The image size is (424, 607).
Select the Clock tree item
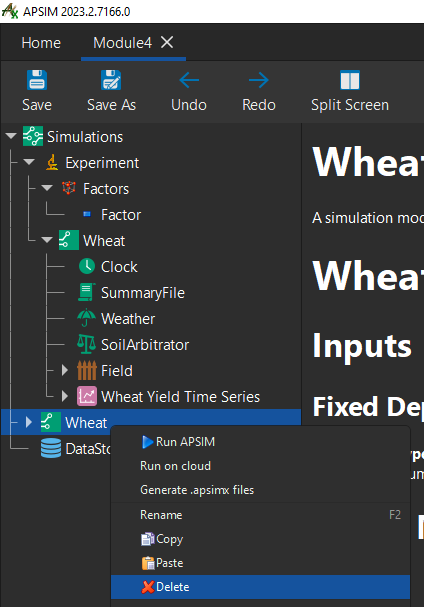click(x=119, y=267)
